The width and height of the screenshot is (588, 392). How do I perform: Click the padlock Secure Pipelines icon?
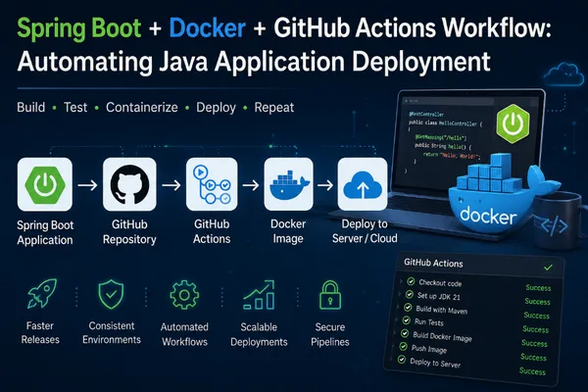[x=330, y=295]
